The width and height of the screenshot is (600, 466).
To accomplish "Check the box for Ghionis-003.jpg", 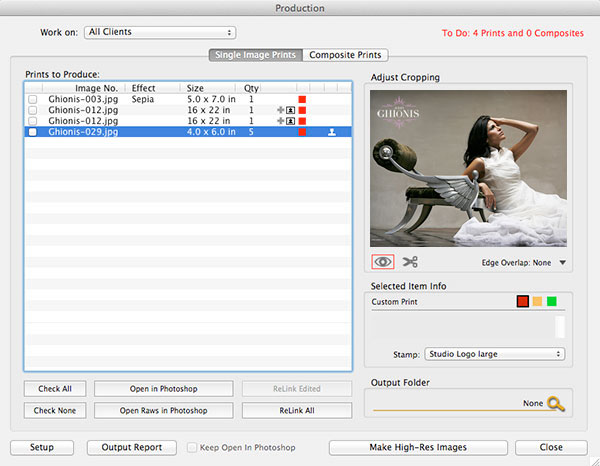I will (x=33, y=100).
